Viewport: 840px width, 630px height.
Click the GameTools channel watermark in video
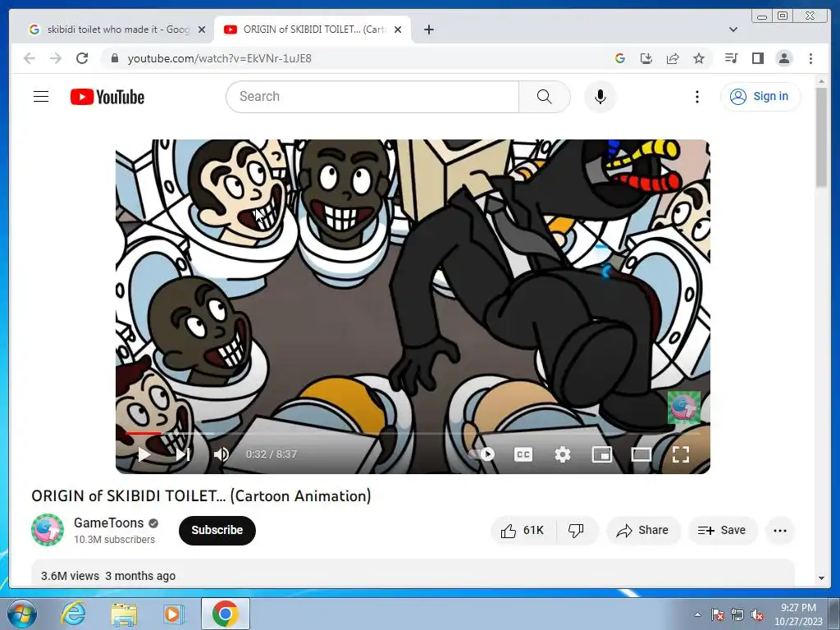(683, 408)
